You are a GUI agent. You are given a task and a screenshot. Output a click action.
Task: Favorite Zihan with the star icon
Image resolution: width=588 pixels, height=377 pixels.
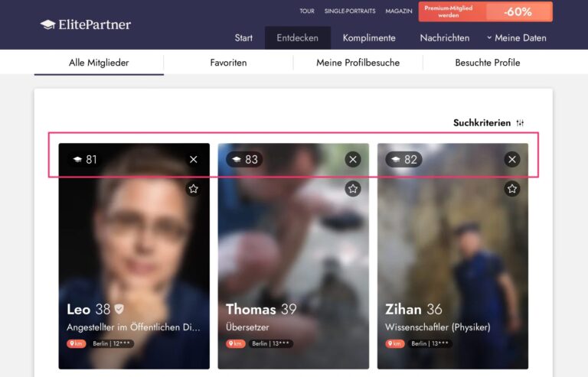coord(512,188)
